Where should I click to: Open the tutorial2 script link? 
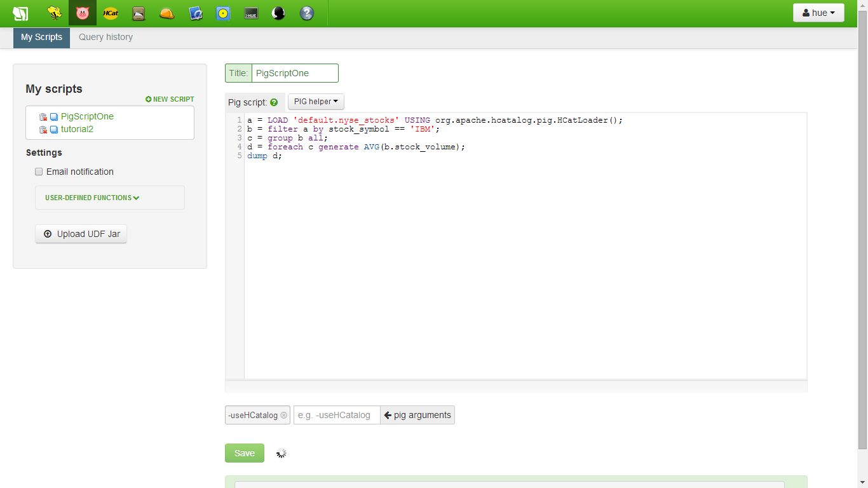pos(77,129)
